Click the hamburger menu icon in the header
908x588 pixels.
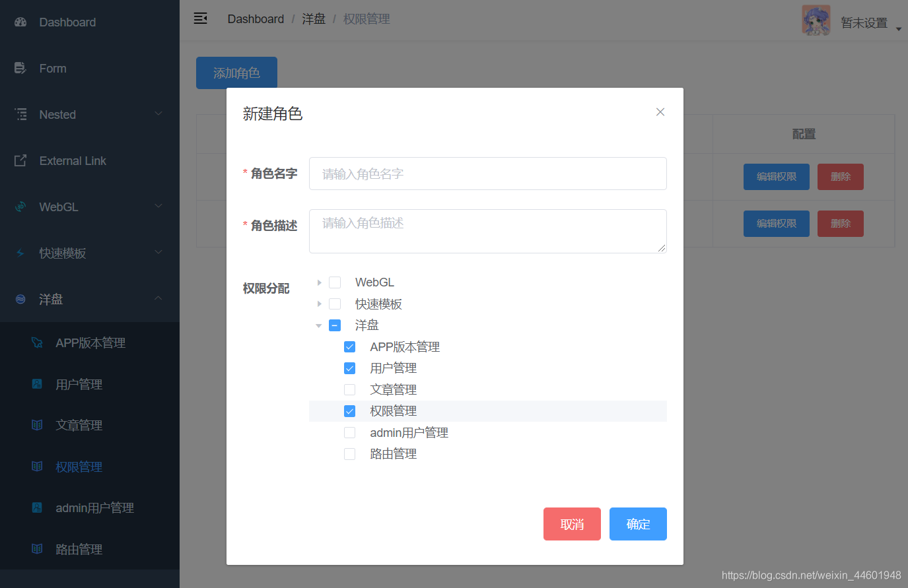(201, 18)
